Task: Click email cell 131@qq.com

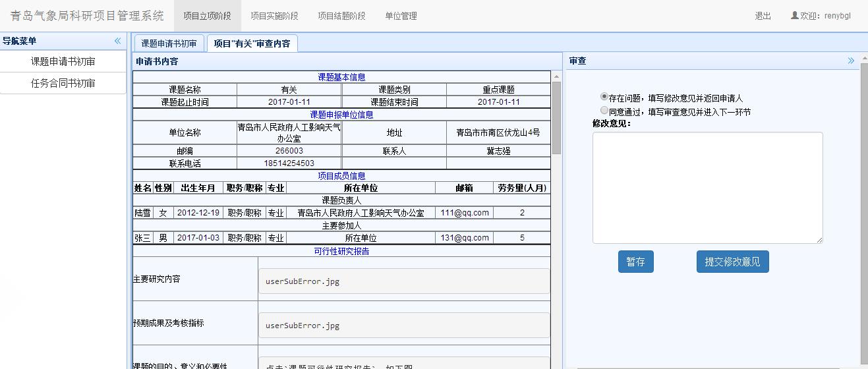Action: click(465, 238)
